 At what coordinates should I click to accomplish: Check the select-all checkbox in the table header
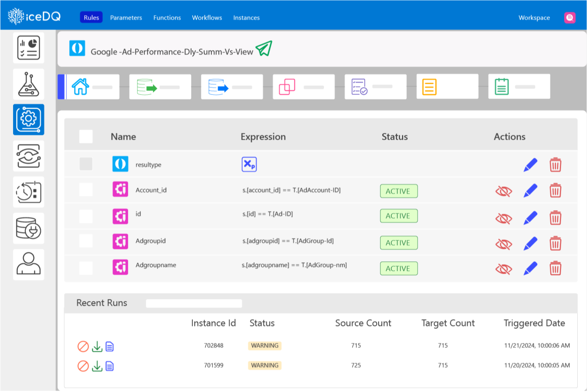point(86,136)
